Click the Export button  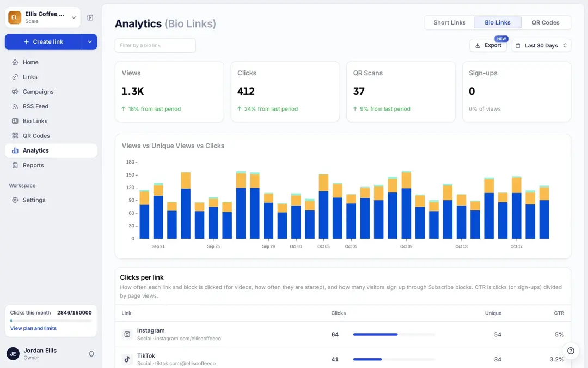click(488, 45)
